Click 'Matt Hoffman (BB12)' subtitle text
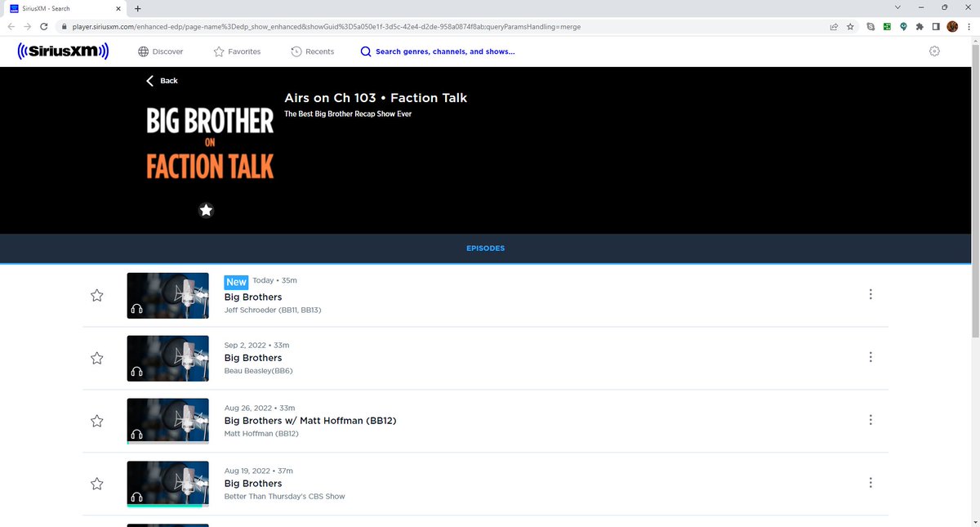This screenshot has width=980, height=527. (x=261, y=434)
